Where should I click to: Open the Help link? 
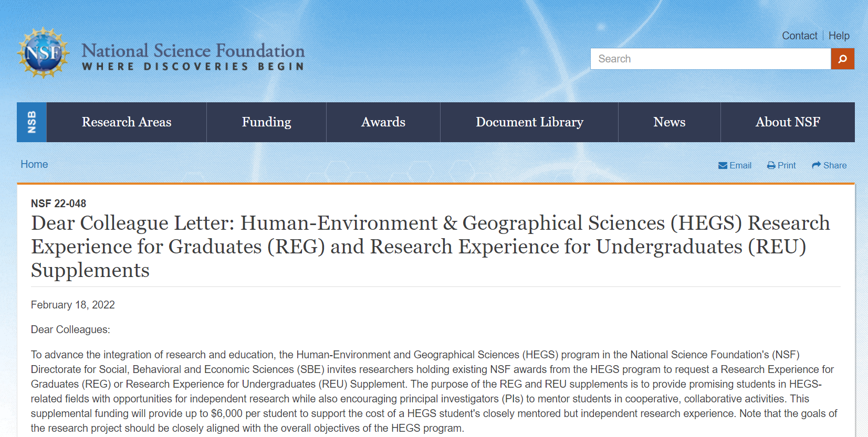tap(839, 36)
